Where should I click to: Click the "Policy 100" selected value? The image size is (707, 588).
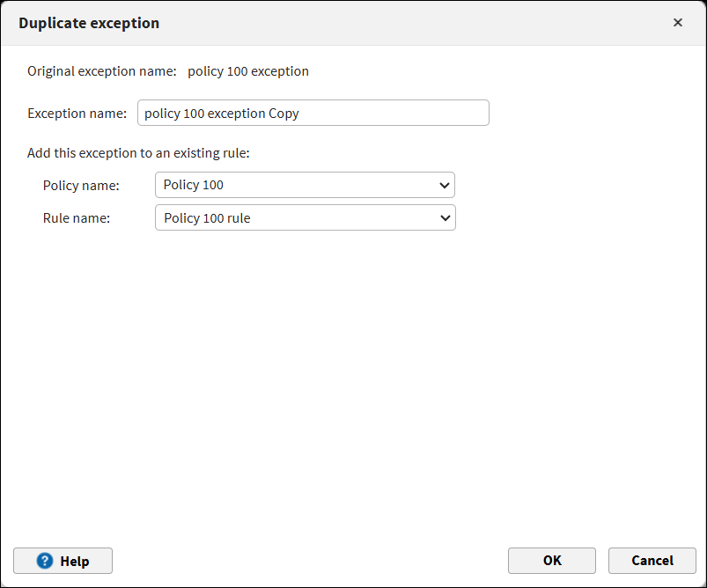tap(194, 185)
